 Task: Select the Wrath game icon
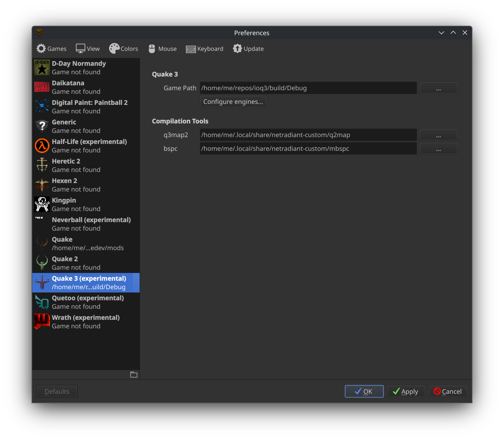pyautogui.click(x=42, y=322)
